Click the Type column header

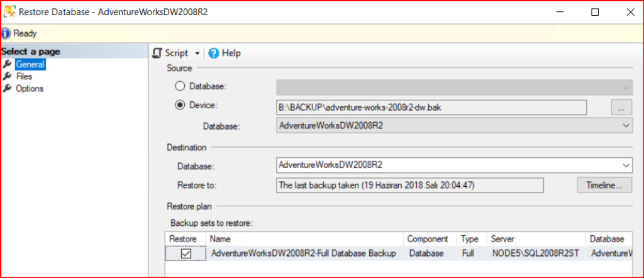[x=472, y=239]
